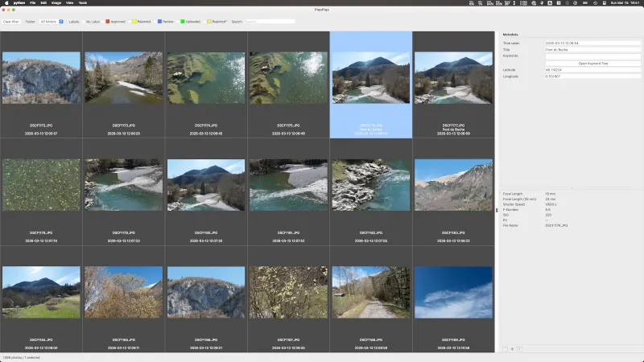This screenshot has height=362, width=644.
Task: Select the DSCF1172.JPG thumbnail
Action: (x=41, y=78)
